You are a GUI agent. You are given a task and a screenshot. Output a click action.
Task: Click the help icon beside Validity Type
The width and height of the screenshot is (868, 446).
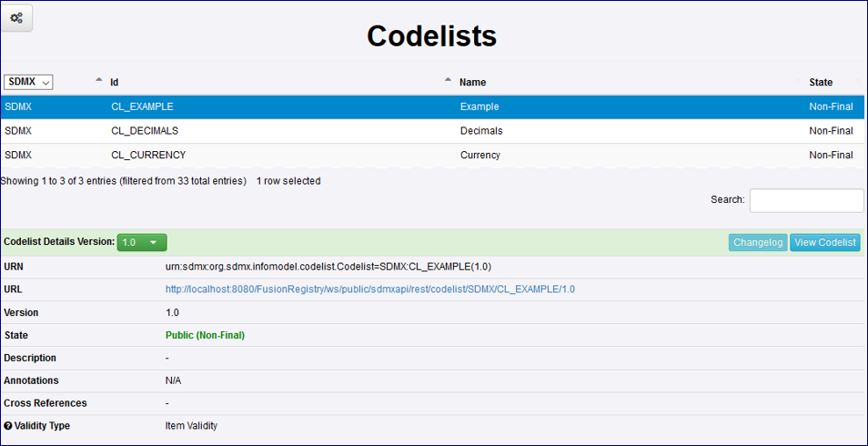click(8, 426)
